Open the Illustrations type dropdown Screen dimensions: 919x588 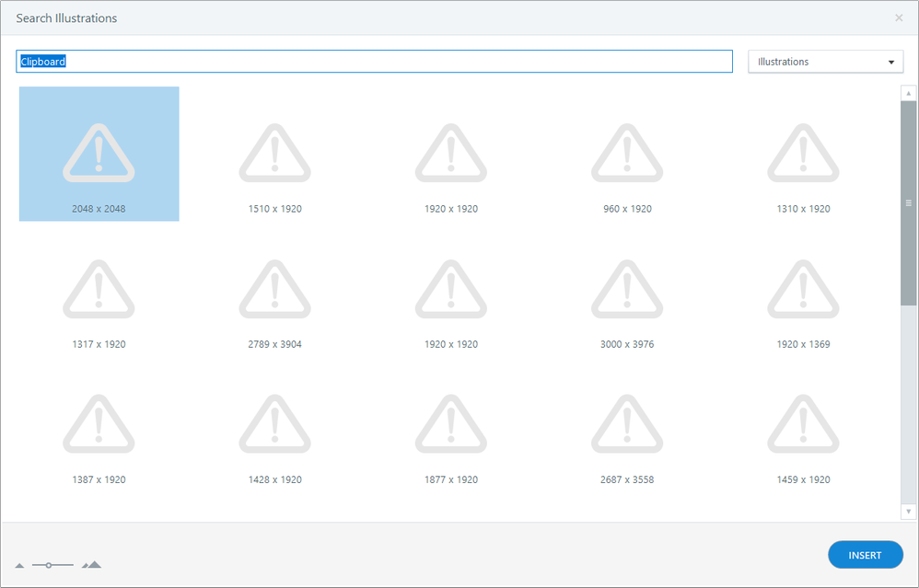826,62
